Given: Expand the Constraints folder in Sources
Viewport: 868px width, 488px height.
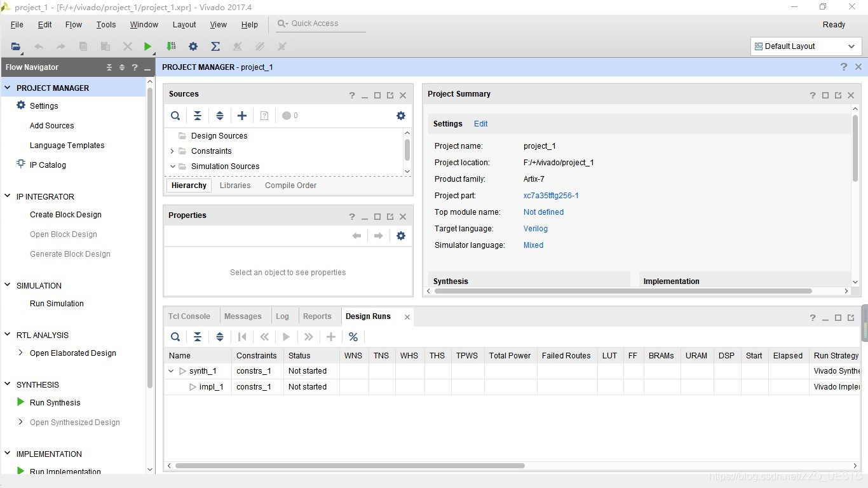Looking at the screenshot, I should pos(172,151).
